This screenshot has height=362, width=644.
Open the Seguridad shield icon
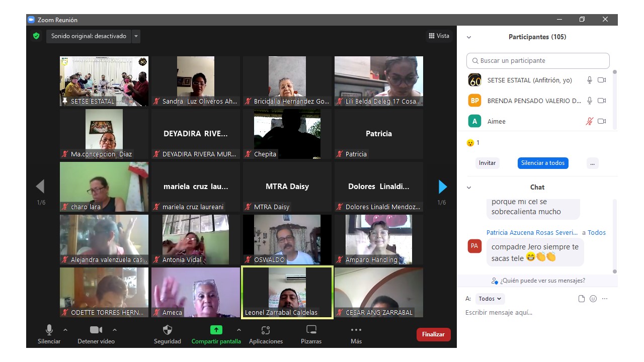168,330
